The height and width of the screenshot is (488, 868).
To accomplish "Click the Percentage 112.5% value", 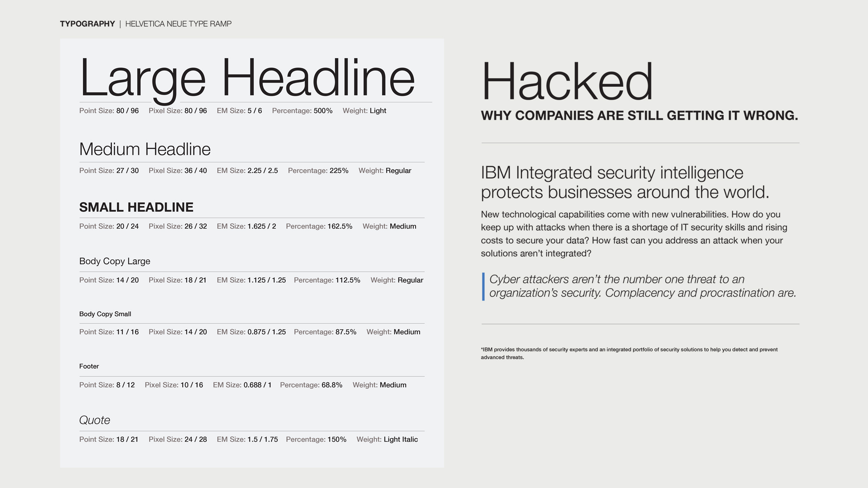I will (348, 280).
